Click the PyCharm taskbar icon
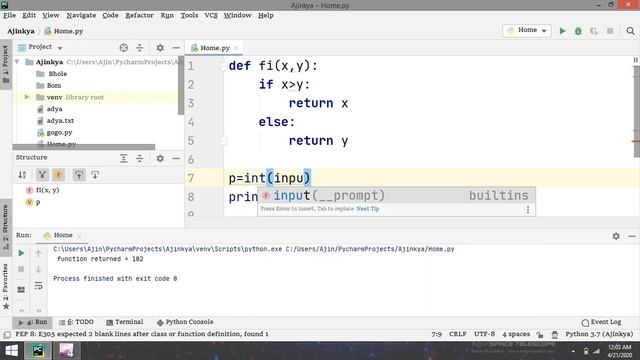This screenshot has width=640, height=360. coord(38,351)
